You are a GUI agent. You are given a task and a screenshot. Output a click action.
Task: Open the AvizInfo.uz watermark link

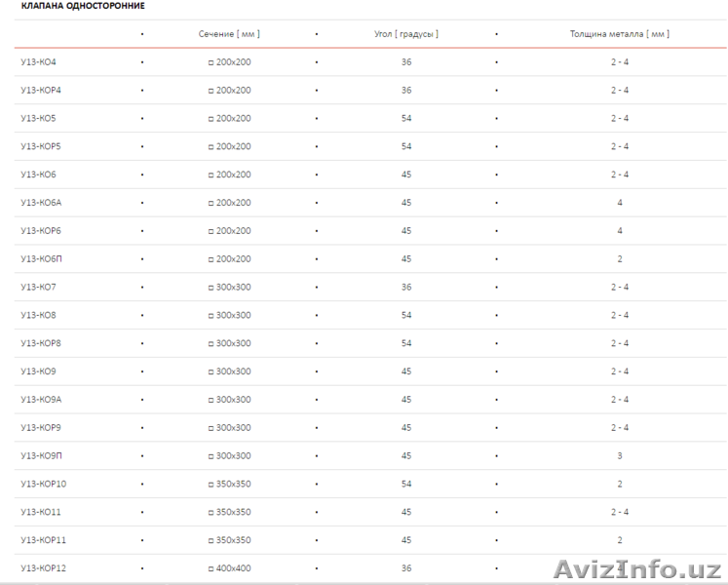point(635,567)
